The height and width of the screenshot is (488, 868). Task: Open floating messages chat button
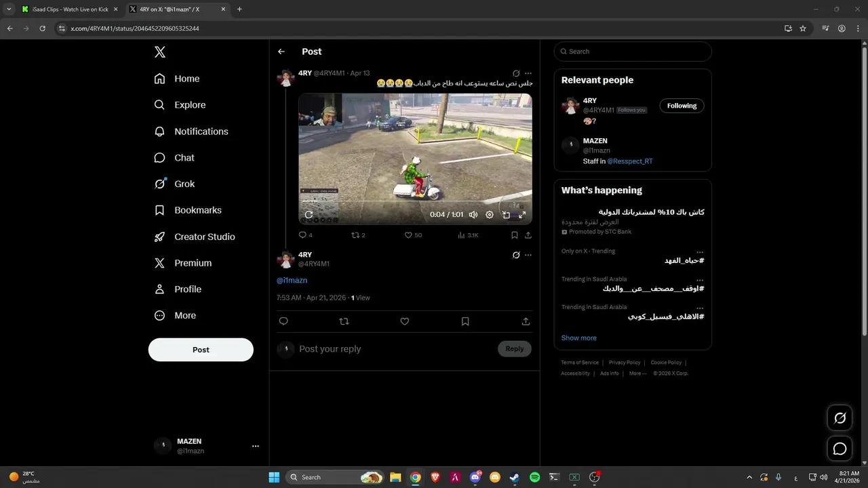840,449
